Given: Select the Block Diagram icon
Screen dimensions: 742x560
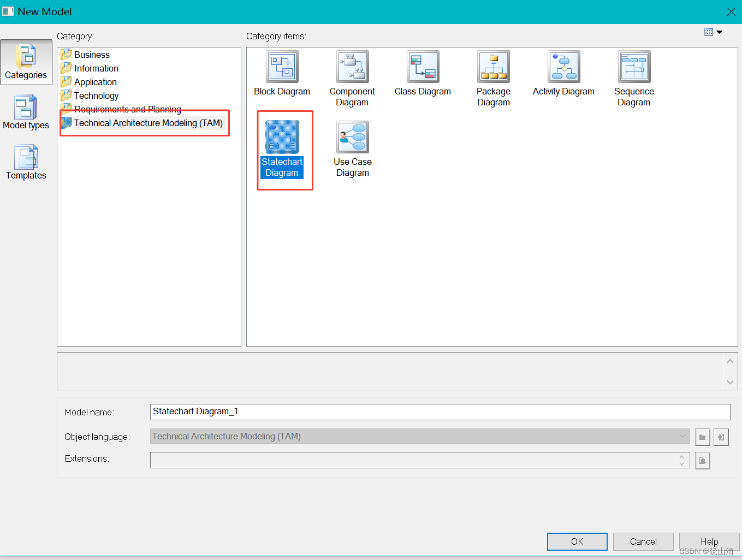Looking at the screenshot, I should coord(282,67).
